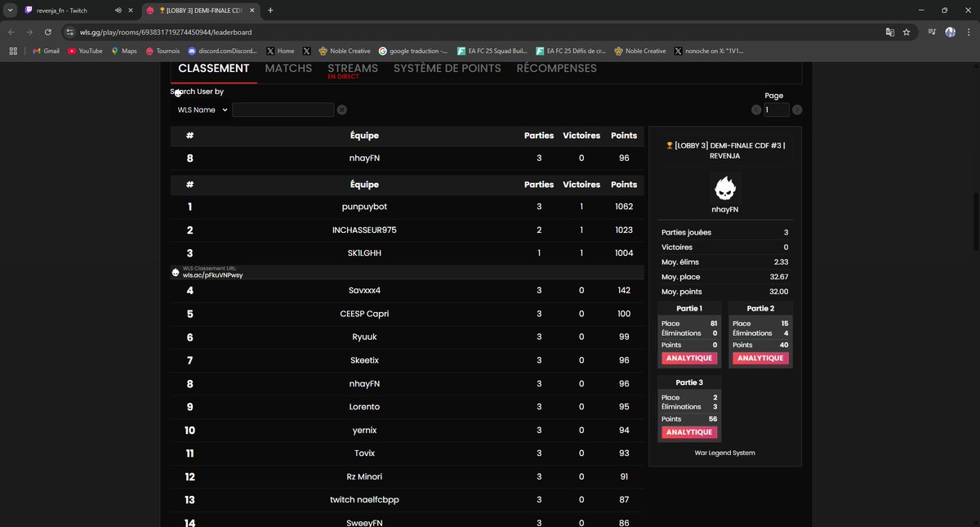Open ANALYTIQUE for Partie 3

(x=688, y=432)
